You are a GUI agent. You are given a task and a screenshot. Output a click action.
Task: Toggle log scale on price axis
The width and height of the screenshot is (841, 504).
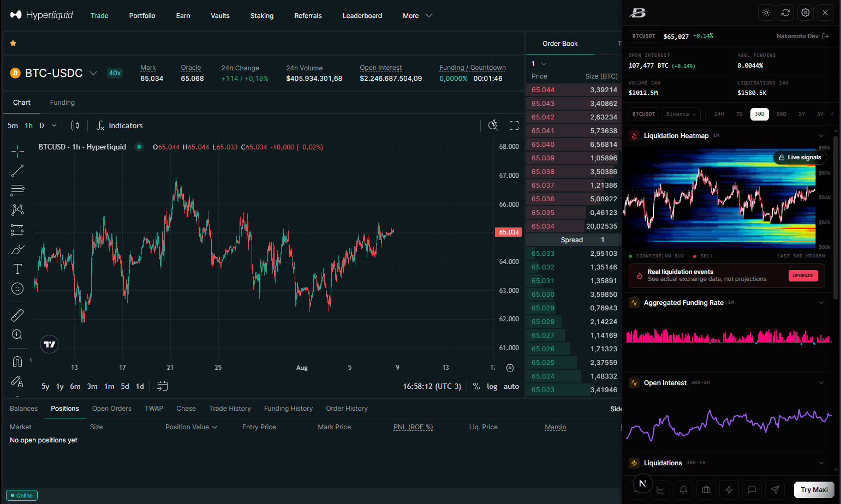point(492,386)
